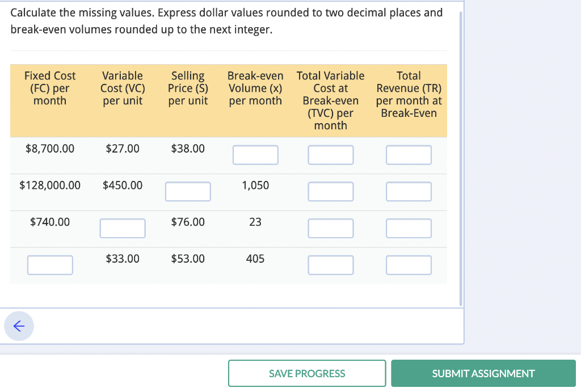581x392 pixels.
Task: Click the TVC input beside 1,050 break-even volume
Action: (x=331, y=191)
